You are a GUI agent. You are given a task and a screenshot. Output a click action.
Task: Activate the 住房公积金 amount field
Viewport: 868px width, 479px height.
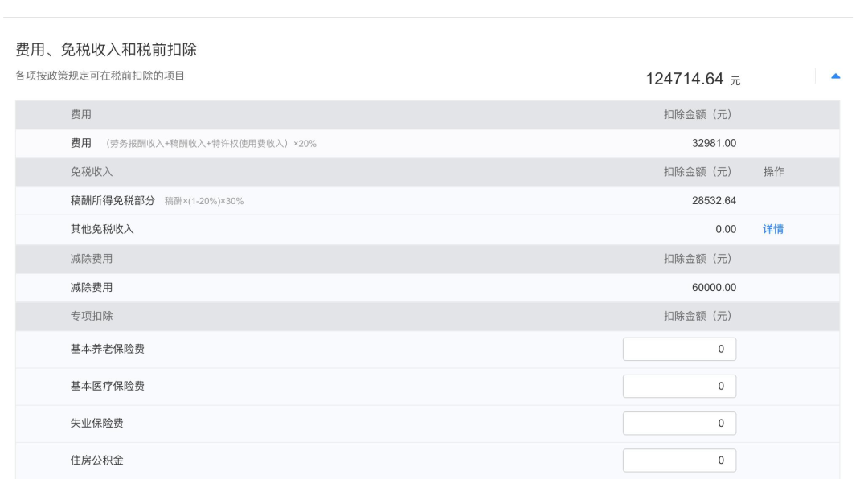(x=679, y=461)
